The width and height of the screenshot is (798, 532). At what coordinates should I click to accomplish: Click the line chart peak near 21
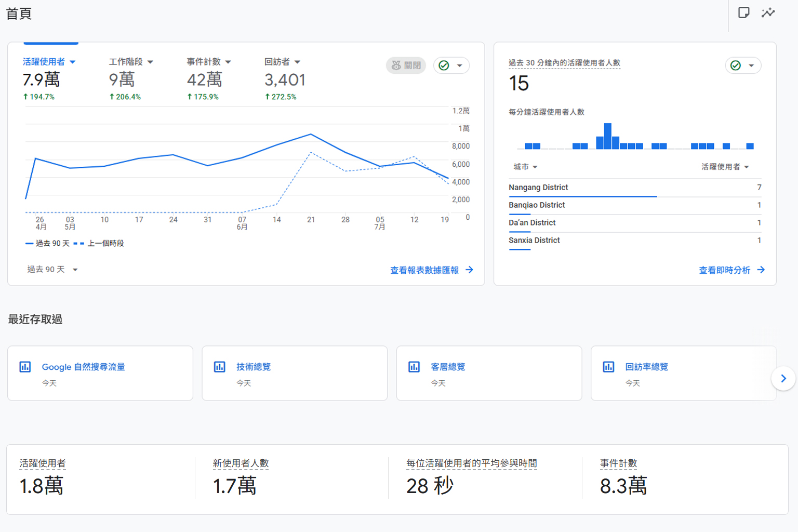pos(311,134)
